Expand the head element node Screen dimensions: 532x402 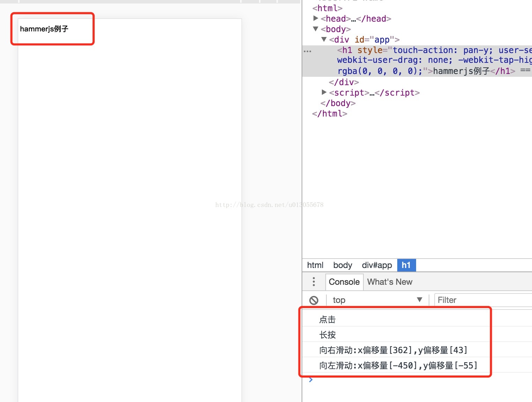pyautogui.click(x=316, y=18)
